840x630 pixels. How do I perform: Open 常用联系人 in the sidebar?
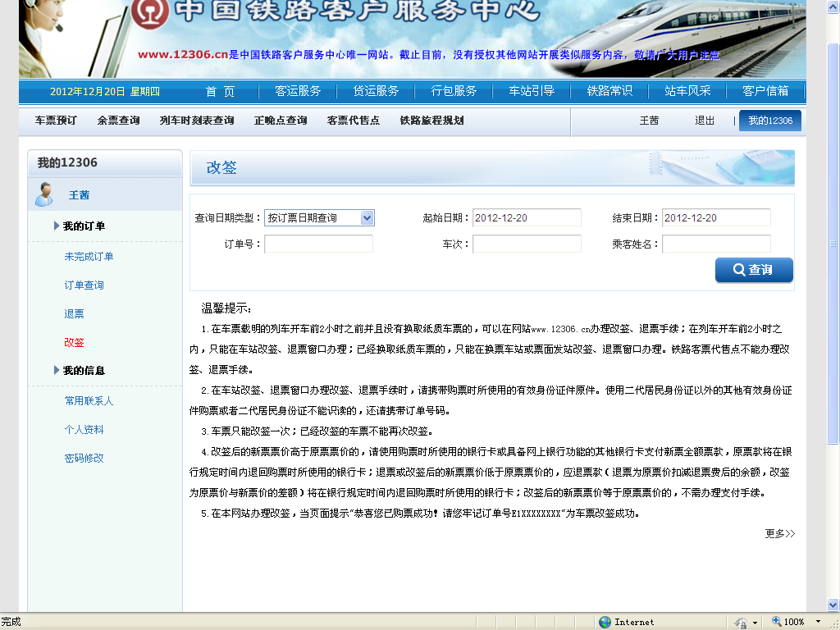tap(89, 400)
